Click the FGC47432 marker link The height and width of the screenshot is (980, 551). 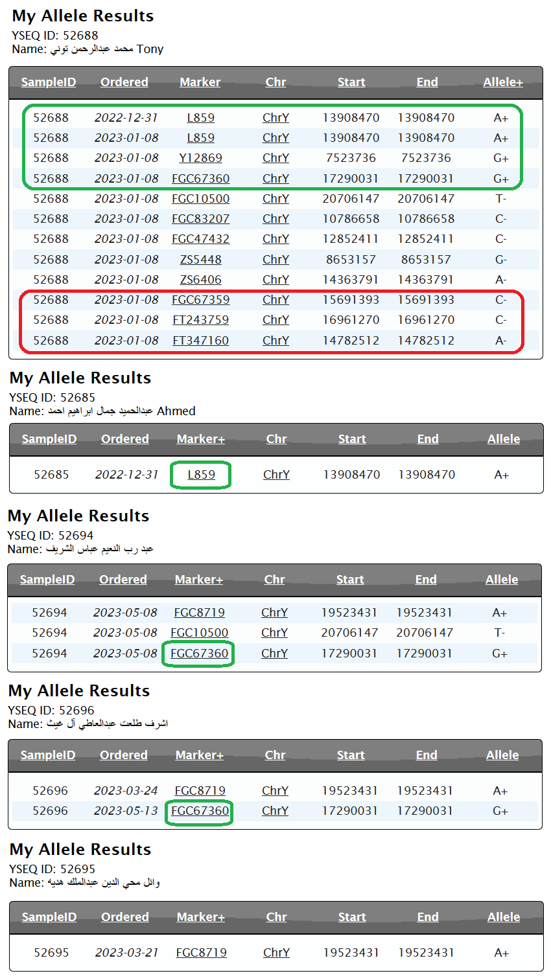[x=200, y=239]
